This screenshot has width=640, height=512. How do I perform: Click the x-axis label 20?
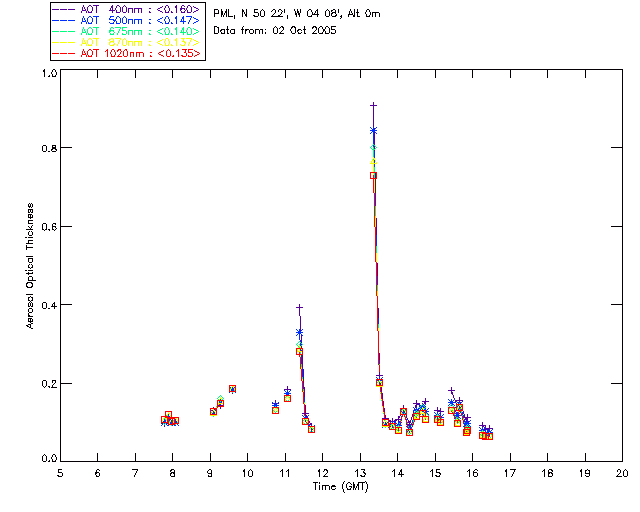tap(622, 473)
